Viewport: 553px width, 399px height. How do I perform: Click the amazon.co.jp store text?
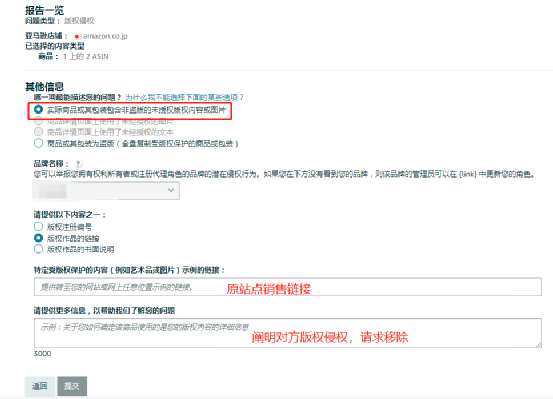pyautogui.click(x=105, y=36)
